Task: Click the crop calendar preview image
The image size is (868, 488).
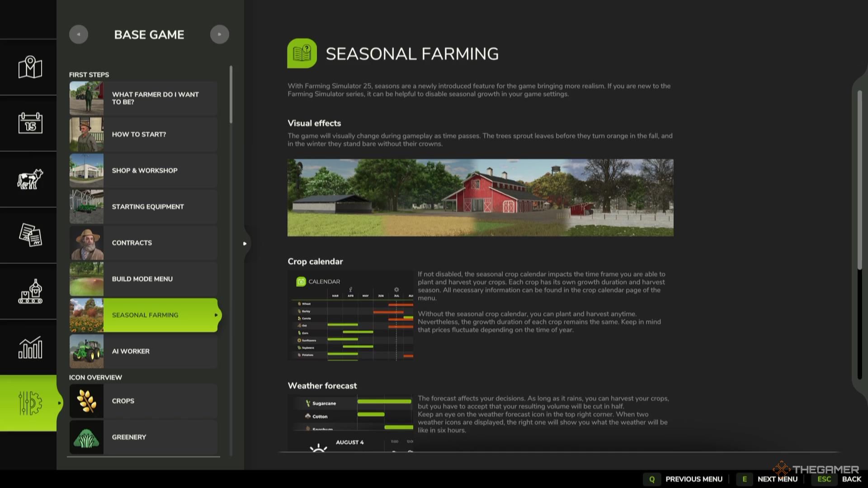Action: coord(350,315)
